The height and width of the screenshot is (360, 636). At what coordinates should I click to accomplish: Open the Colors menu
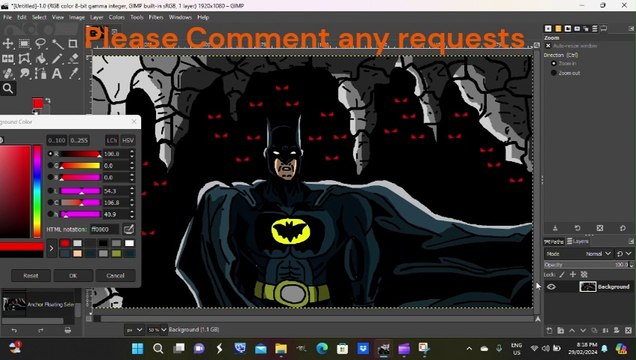116,17
